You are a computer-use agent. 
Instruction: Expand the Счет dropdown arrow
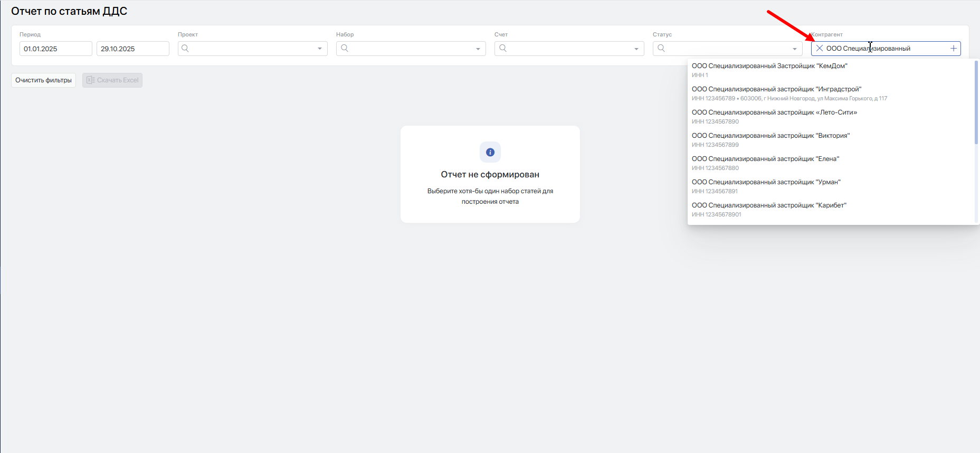[636, 49]
